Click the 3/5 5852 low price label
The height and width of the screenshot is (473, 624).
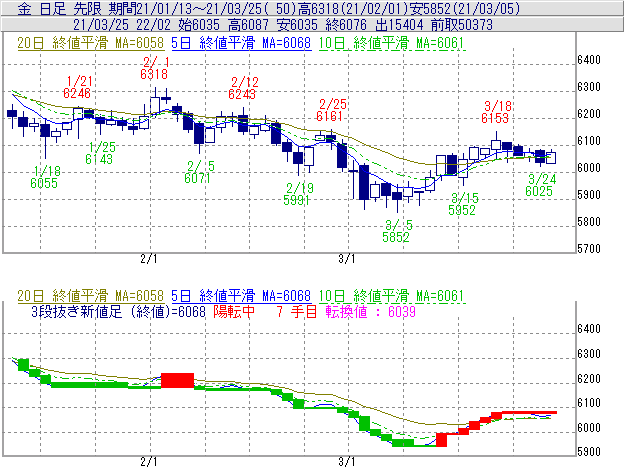tap(396, 232)
